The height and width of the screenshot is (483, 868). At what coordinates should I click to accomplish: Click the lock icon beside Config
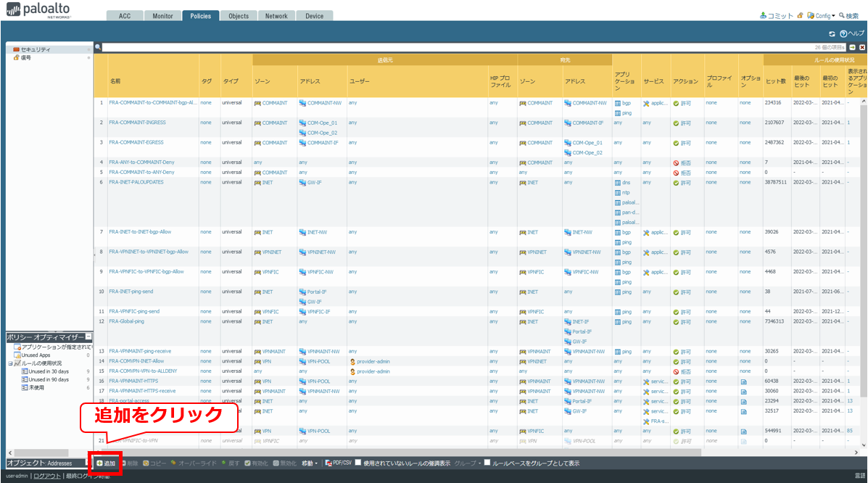800,16
